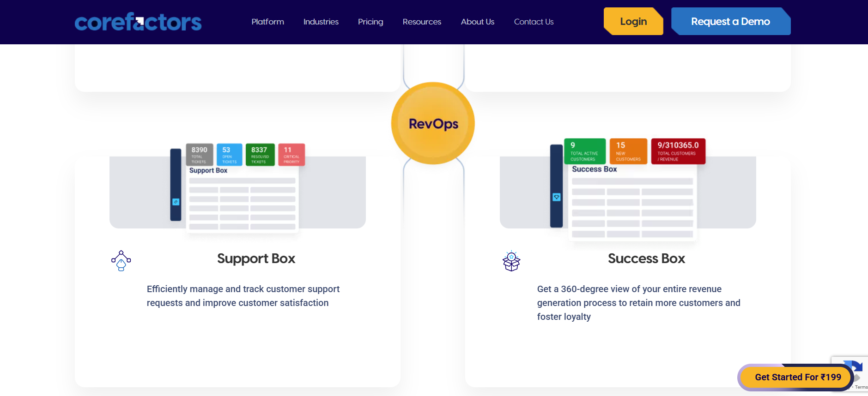The image size is (868, 396).
Task: Click the 15 New Customers orange tile
Action: click(x=628, y=151)
